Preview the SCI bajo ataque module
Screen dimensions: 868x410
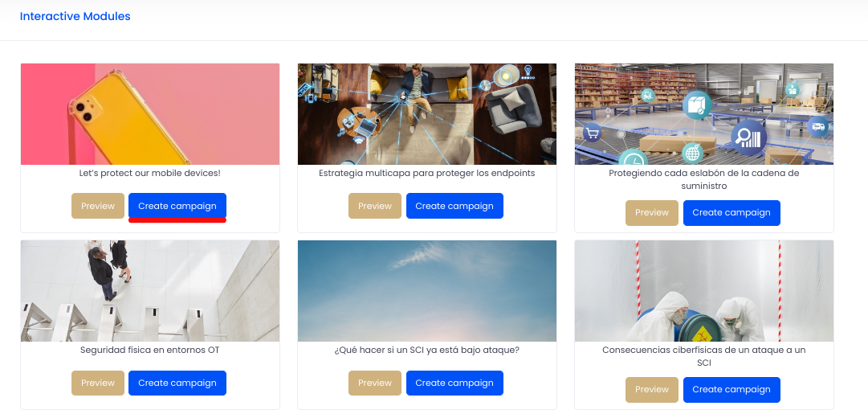pos(375,383)
